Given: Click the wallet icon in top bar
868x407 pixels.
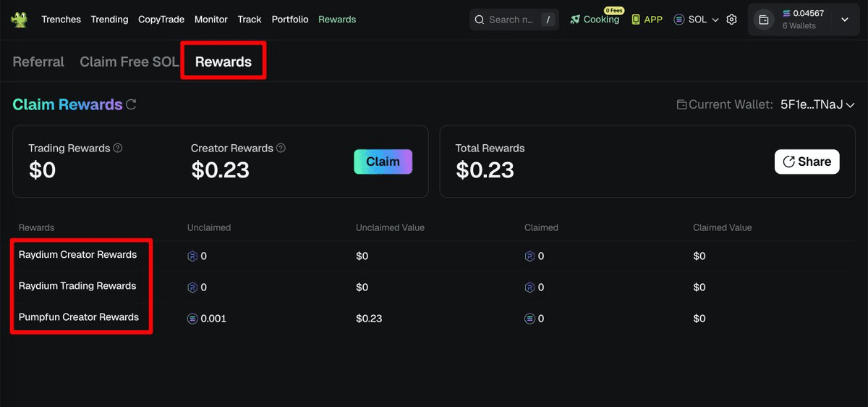Looking at the screenshot, I should click(763, 20).
